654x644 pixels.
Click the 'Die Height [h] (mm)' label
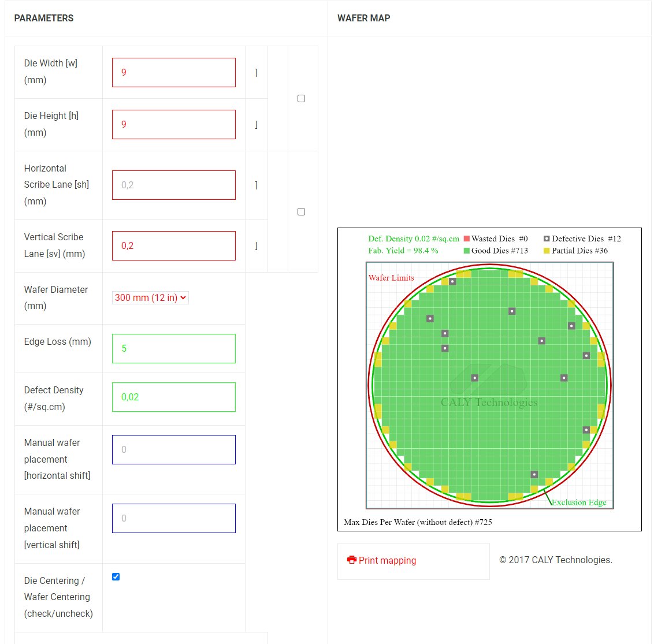51,124
